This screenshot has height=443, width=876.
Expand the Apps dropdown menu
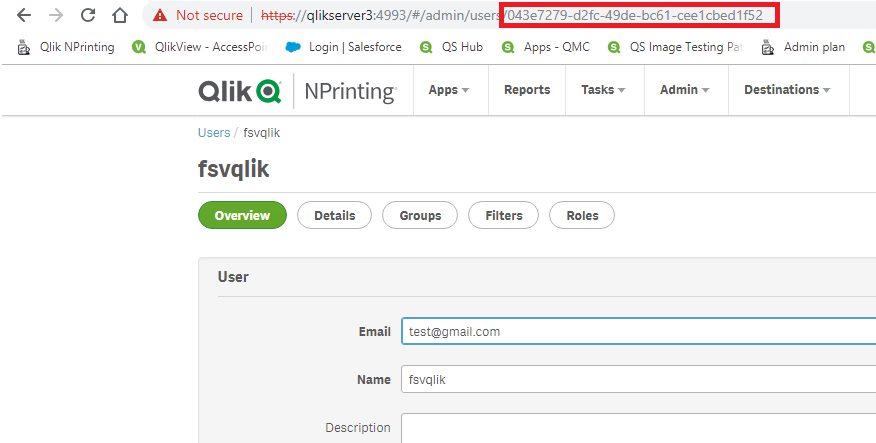449,90
